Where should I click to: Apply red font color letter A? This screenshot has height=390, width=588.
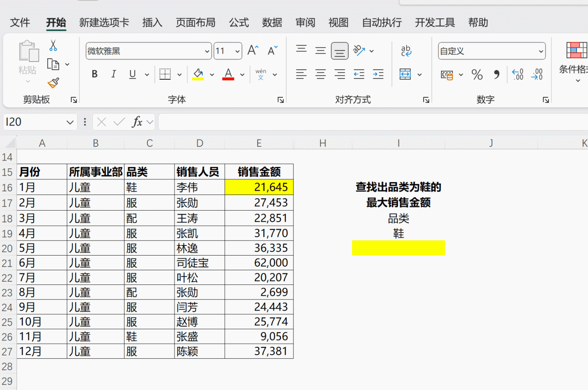pos(228,74)
